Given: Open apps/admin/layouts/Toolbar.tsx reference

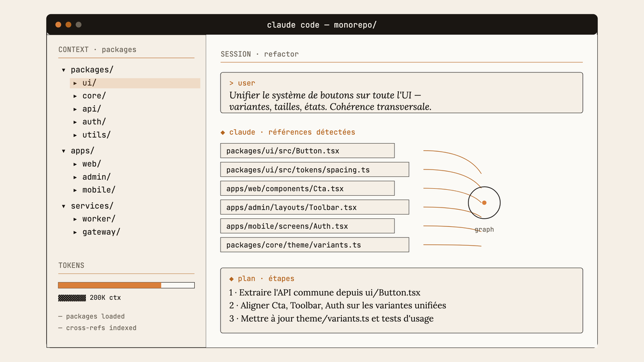Looking at the screenshot, I should [x=314, y=207].
